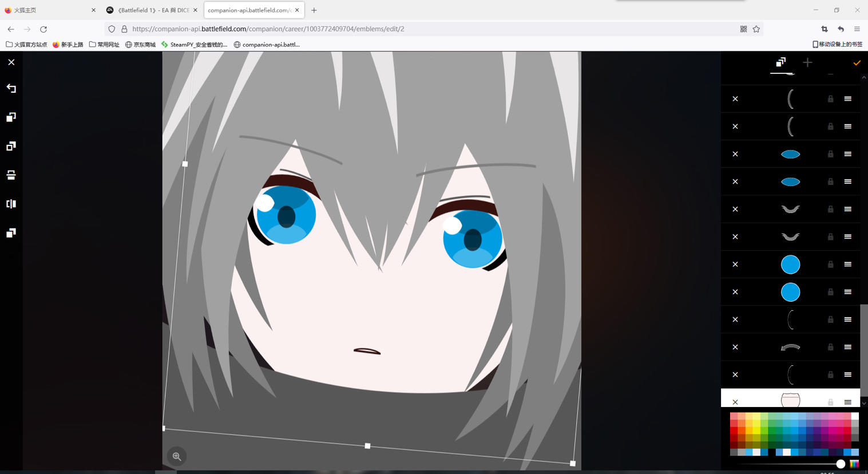Toggle lock on lower gray eyelash layer
Screen dimensions: 868x474
coord(830,236)
